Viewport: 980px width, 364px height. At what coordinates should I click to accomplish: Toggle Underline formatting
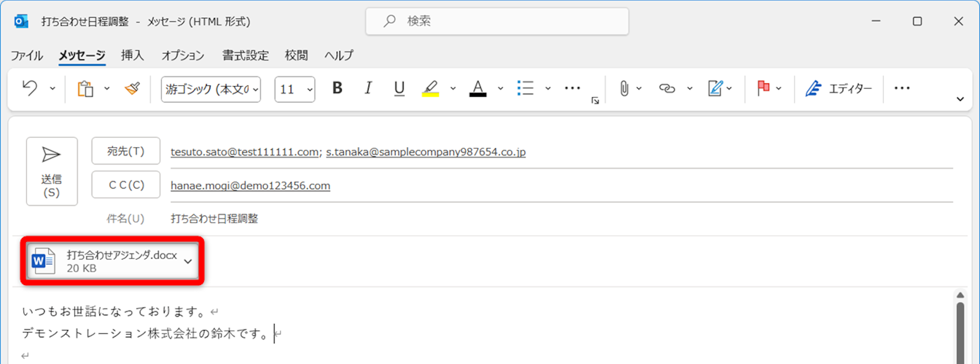point(399,89)
